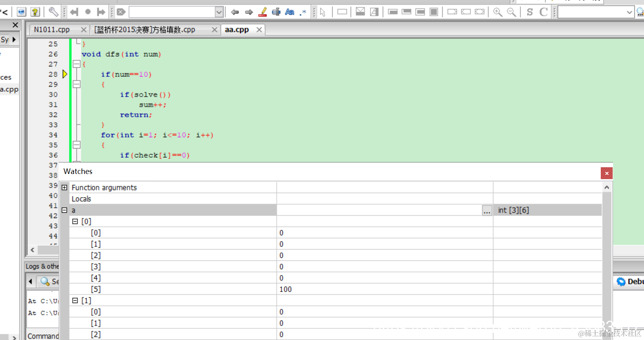This screenshot has height=340, width=644.
Task: Switch to the N1011.cpp tab
Action: [52, 30]
